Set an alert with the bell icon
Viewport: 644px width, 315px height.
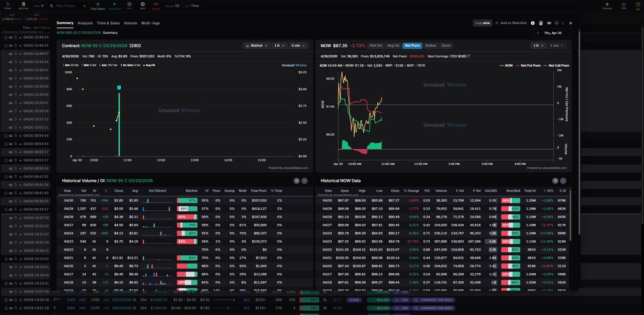click(557, 23)
